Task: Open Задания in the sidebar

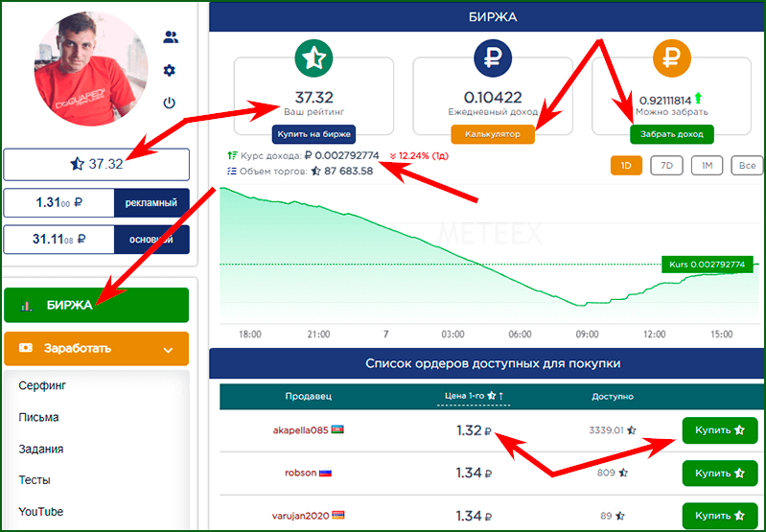Action: click(41, 450)
